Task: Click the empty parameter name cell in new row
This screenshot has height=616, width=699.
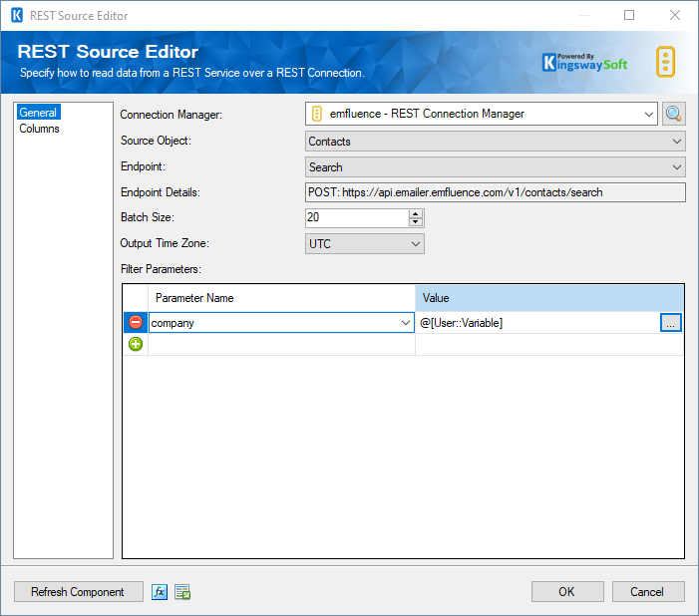Action: tap(282, 344)
